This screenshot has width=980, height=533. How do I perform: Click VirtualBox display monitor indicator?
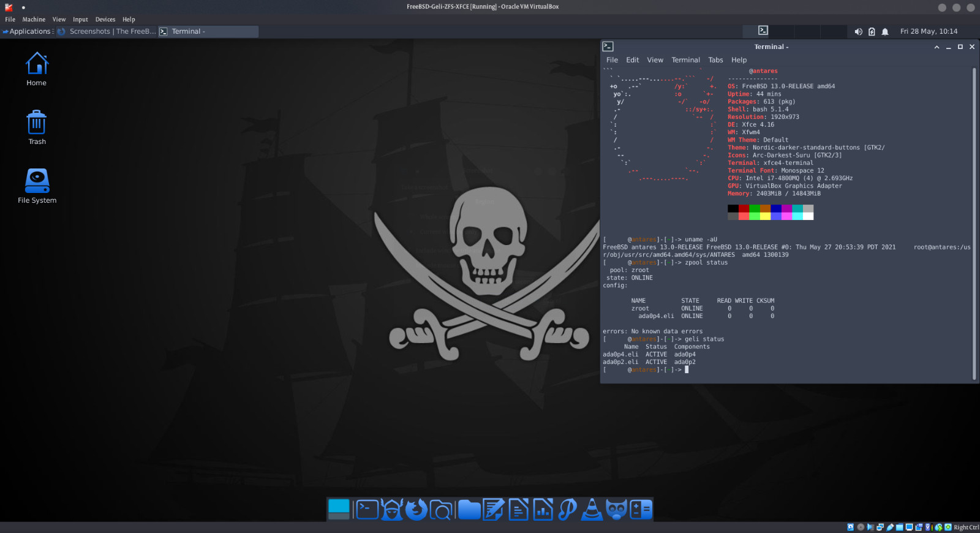(x=909, y=527)
